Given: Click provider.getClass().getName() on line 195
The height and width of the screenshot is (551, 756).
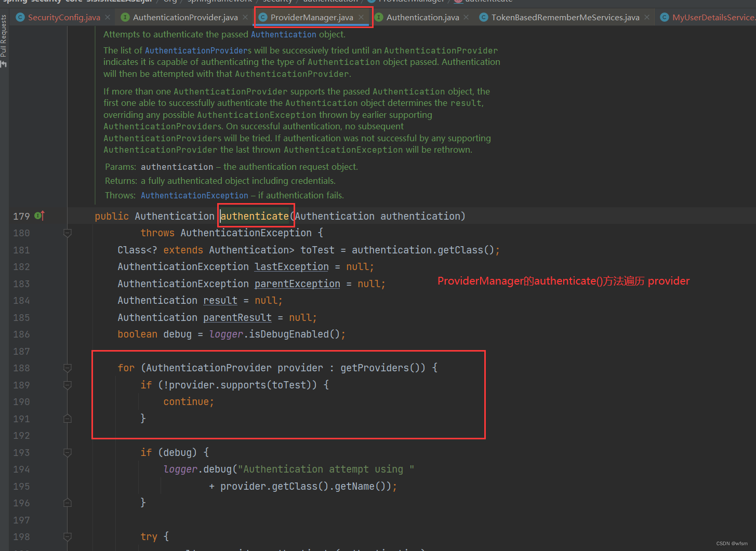Looking at the screenshot, I should [x=306, y=486].
